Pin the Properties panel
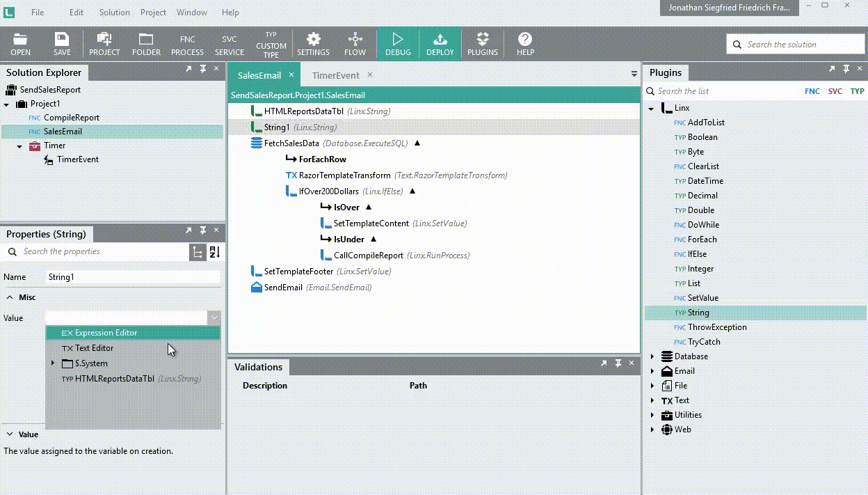 (202, 230)
